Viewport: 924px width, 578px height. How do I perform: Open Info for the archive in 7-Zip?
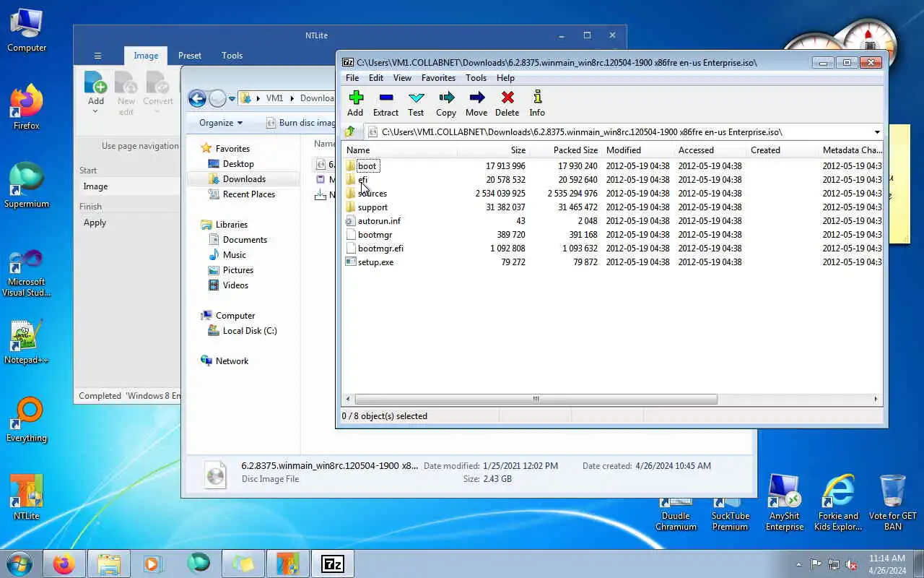coord(537,103)
